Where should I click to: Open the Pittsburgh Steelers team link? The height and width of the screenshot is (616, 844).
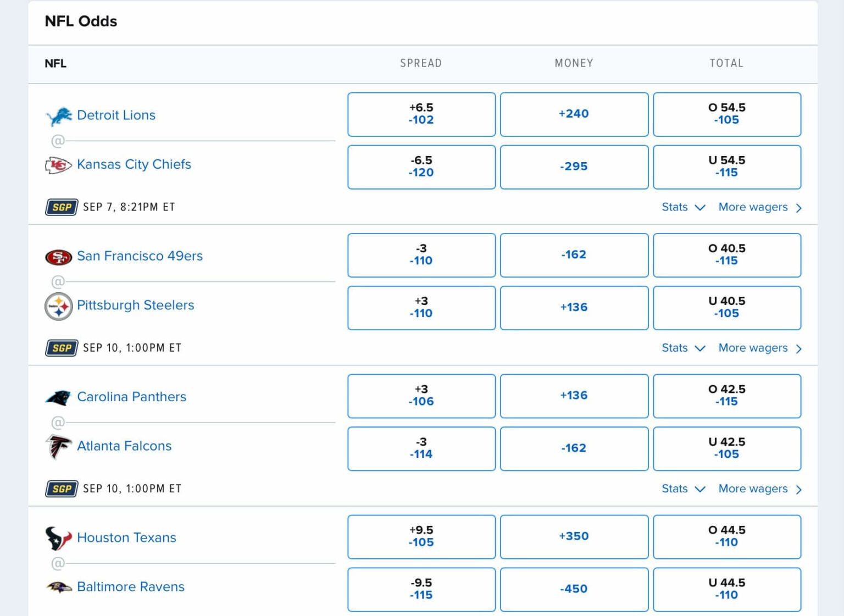pyautogui.click(x=136, y=305)
